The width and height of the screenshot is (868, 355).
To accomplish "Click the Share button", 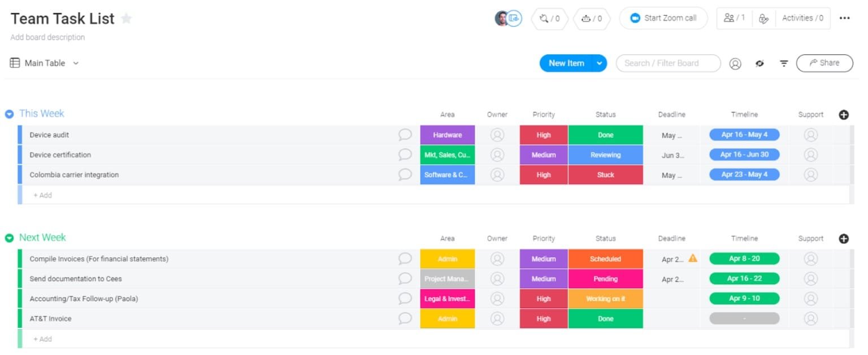I will [x=824, y=63].
